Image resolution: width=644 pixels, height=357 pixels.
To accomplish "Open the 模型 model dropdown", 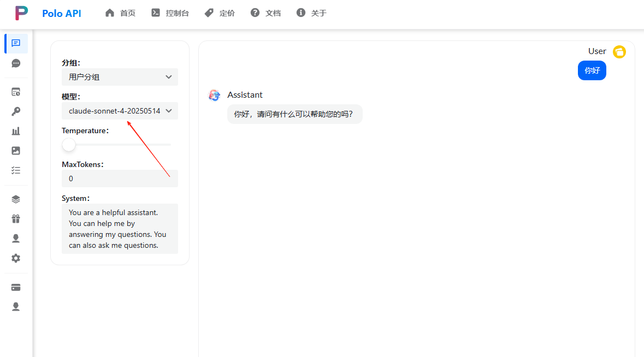I will (120, 111).
